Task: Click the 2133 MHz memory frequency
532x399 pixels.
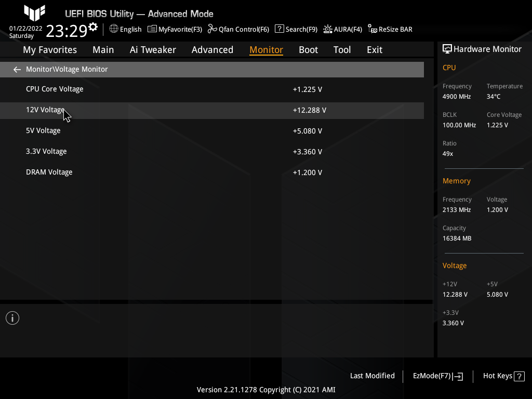Action: pyautogui.click(x=457, y=210)
